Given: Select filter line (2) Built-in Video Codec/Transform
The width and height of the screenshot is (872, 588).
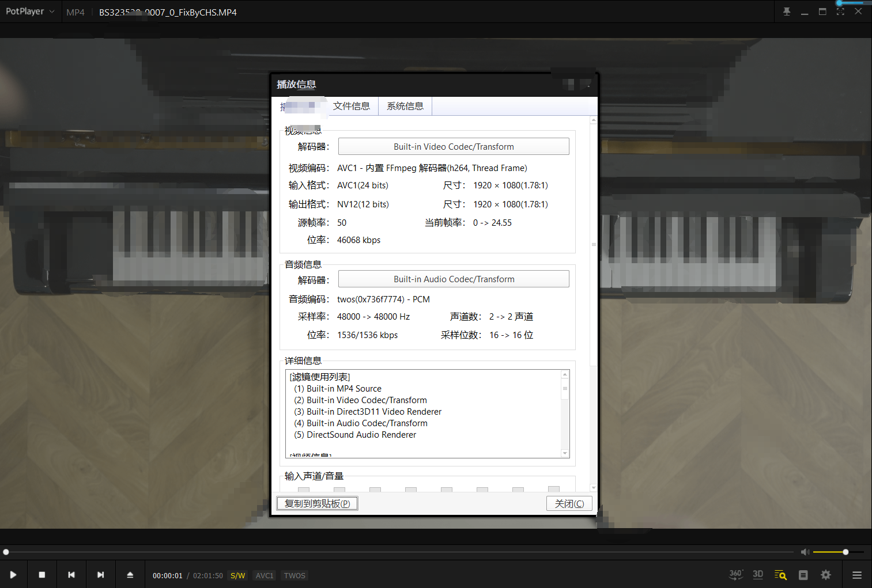Looking at the screenshot, I should pos(361,400).
